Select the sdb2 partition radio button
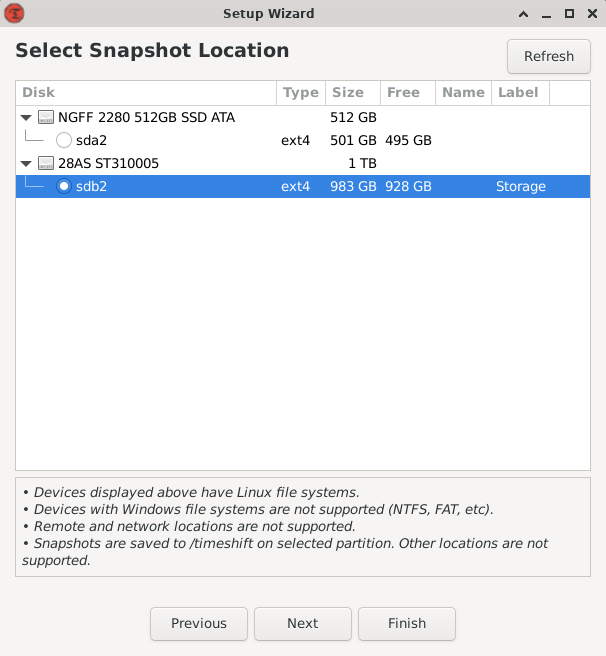 coord(64,186)
